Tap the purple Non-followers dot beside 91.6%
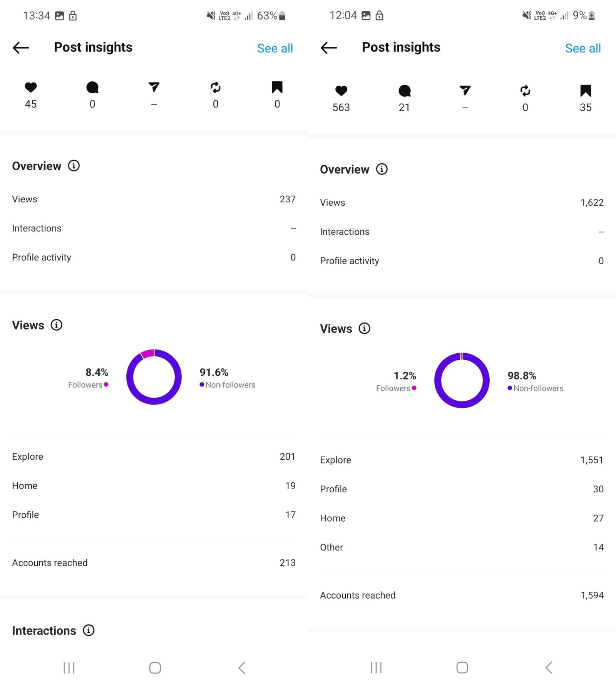This screenshot has height=685, width=616. (x=202, y=384)
